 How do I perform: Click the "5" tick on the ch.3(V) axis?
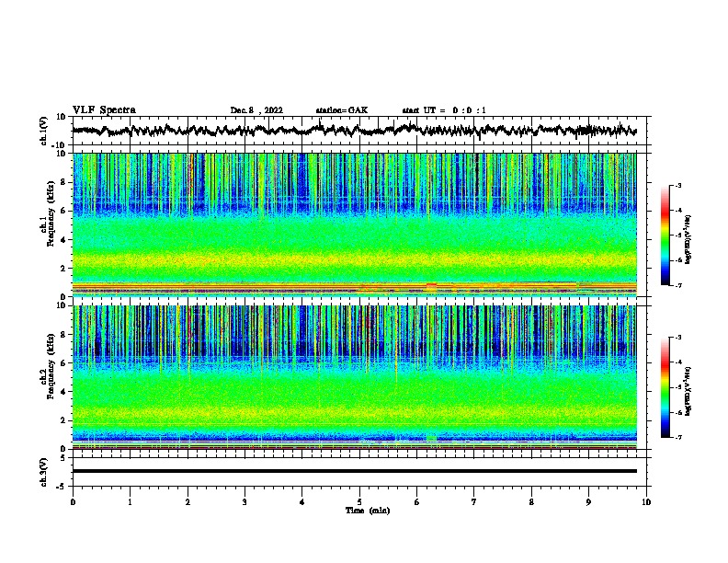pyautogui.click(x=63, y=458)
